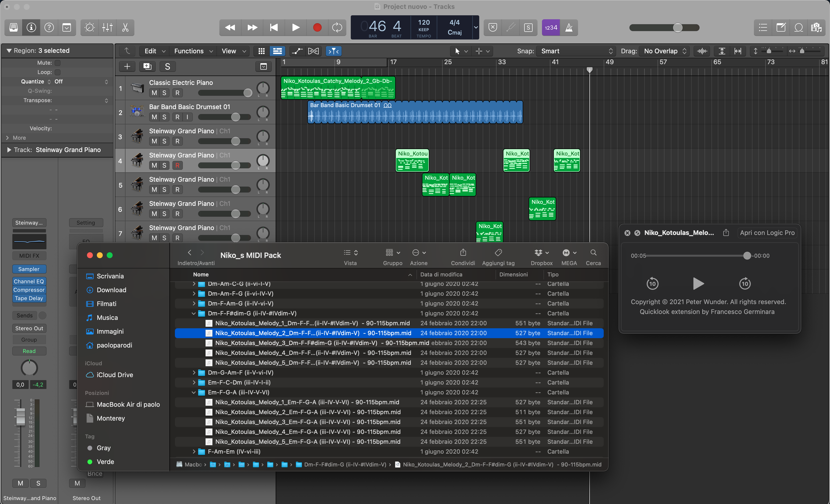Toggle Cycle mode in transport

click(x=337, y=27)
